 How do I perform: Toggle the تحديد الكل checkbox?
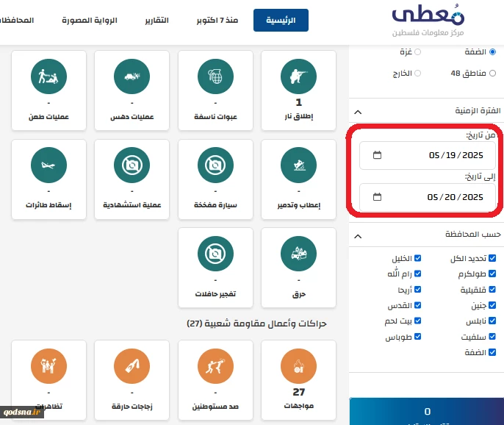click(492, 259)
